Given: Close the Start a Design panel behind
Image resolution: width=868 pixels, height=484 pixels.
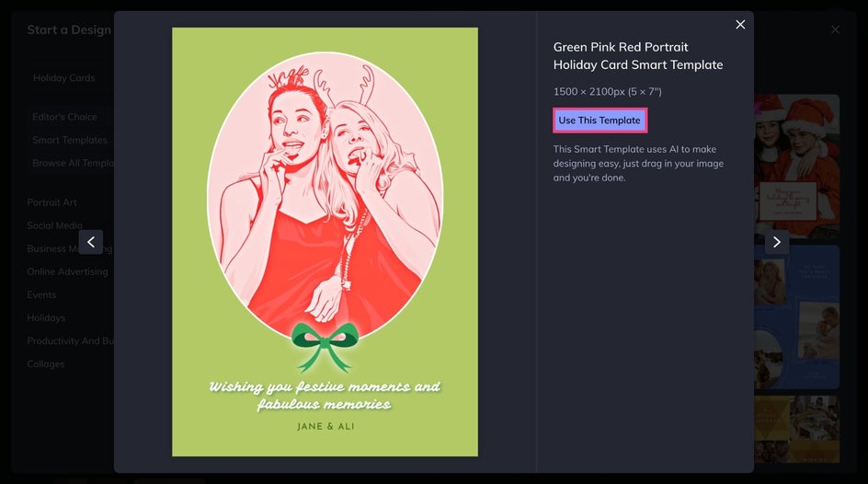Looking at the screenshot, I should (835, 29).
